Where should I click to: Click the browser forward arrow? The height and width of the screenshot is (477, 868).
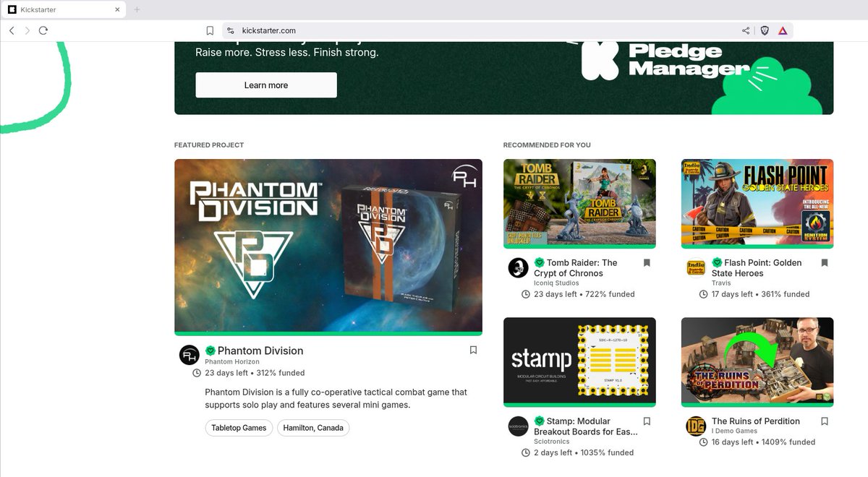(27, 30)
